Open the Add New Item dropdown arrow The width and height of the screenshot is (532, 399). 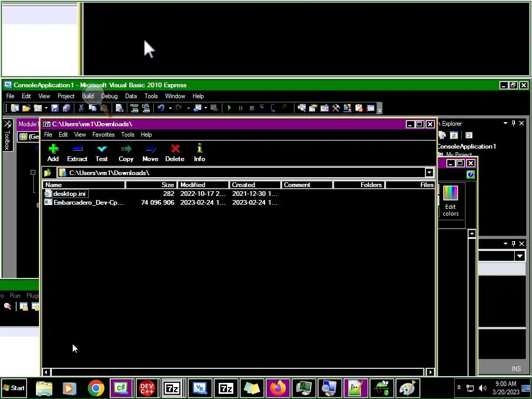[46, 108]
